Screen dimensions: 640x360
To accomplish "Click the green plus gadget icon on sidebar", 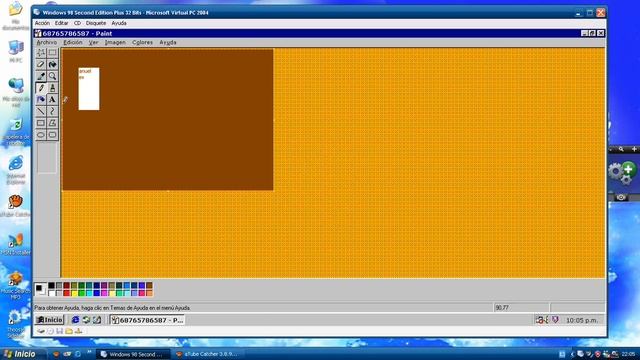I will (x=629, y=169).
